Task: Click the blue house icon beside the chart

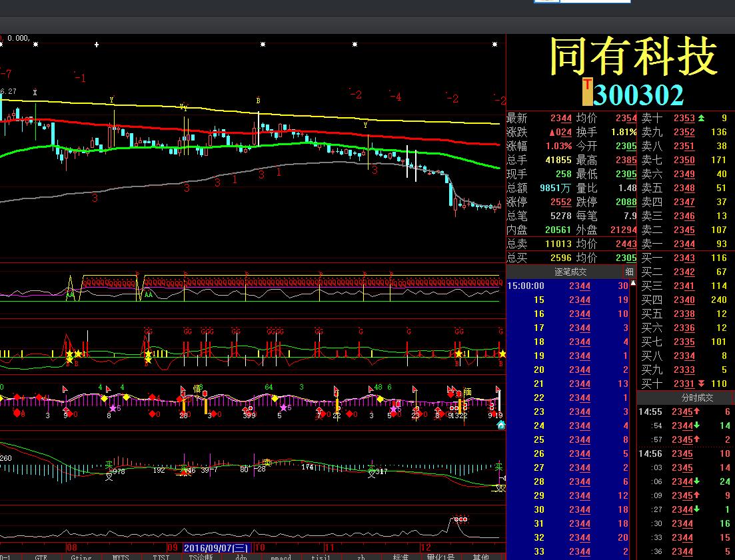Action: [500, 425]
